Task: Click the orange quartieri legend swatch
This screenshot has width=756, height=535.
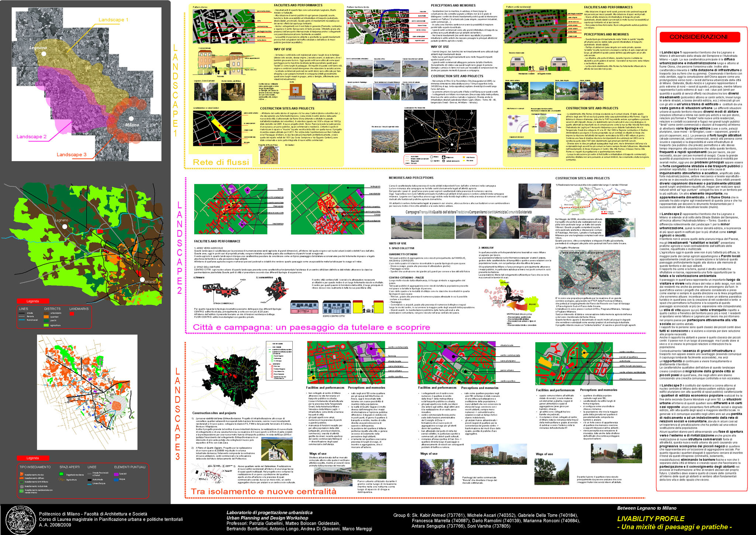Action: click(46, 317)
